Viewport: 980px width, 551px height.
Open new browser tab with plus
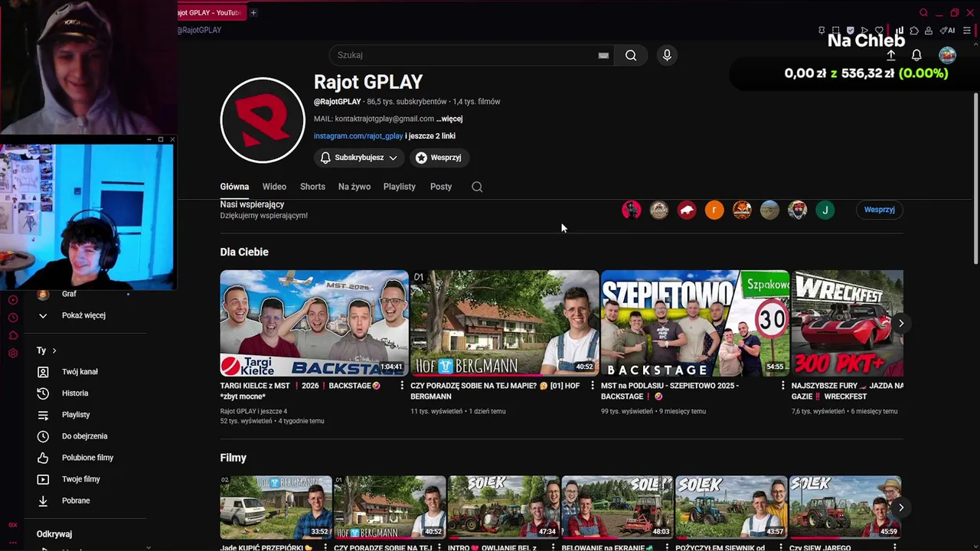[253, 12]
